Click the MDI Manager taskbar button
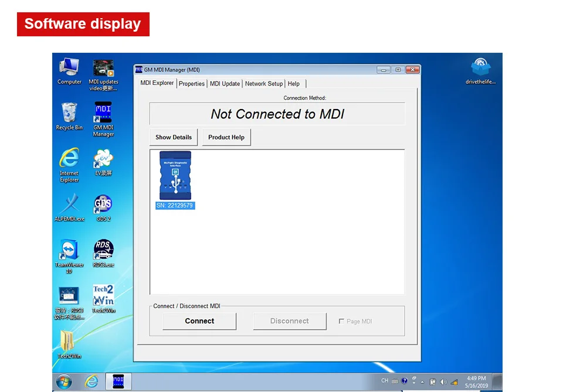This screenshot has height=392, width=563. (118, 381)
